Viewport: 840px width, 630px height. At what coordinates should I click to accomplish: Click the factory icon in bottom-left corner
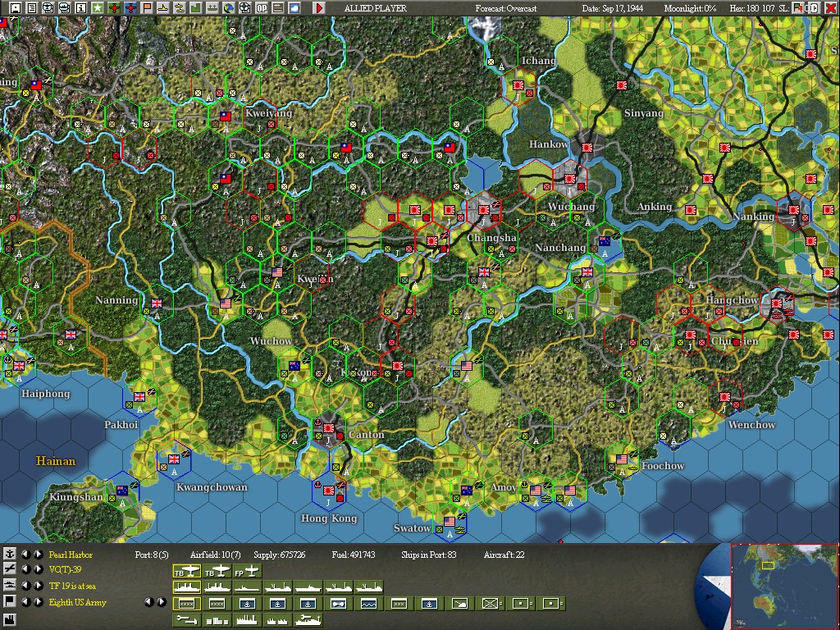point(9,620)
